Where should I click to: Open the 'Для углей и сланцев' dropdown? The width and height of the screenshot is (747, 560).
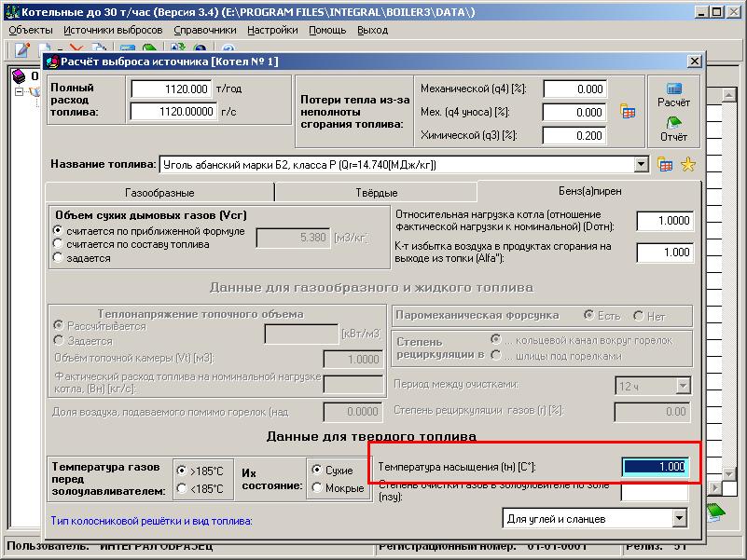[x=679, y=518]
